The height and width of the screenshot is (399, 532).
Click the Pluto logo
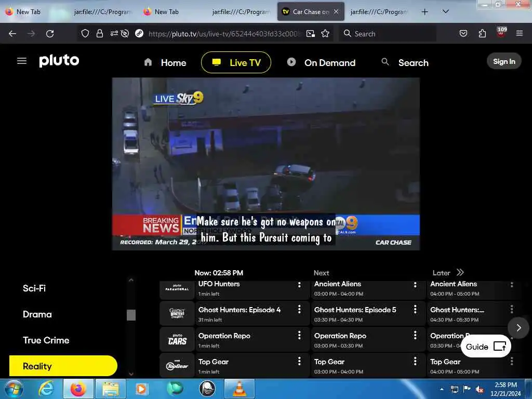coord(59,61)
